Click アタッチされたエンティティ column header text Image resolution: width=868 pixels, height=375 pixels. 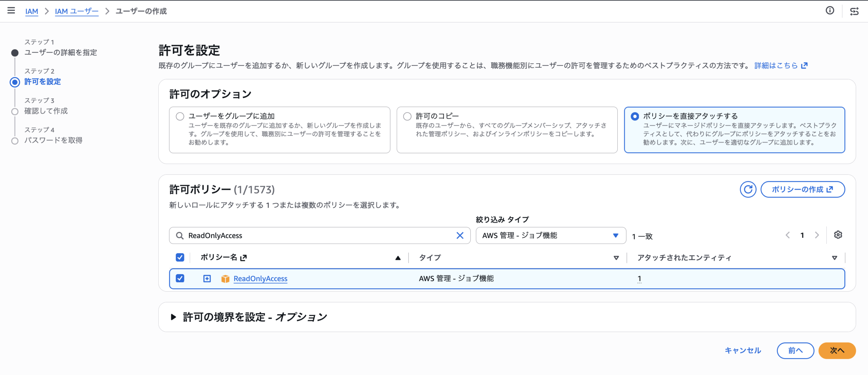[x=684, y=258]
